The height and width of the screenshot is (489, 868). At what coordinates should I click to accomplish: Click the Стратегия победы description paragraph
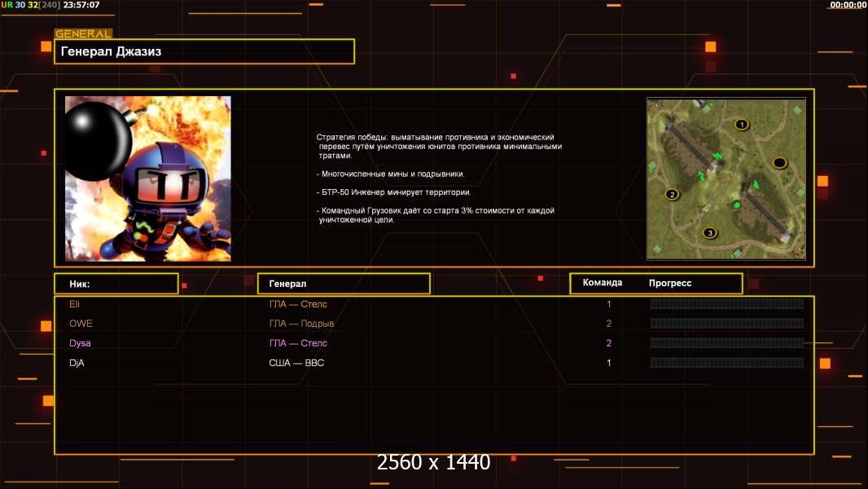point(439,146)
